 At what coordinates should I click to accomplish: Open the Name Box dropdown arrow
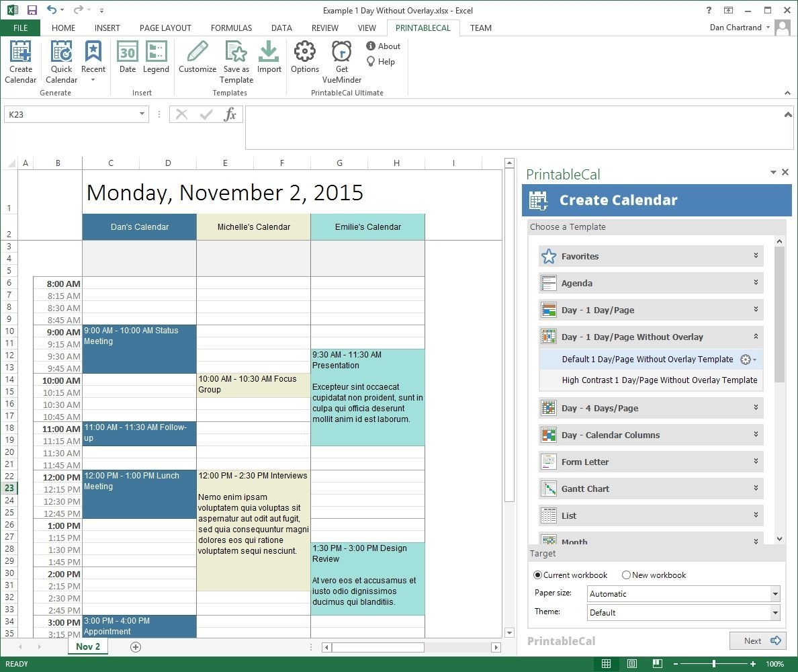coord(142,114)
